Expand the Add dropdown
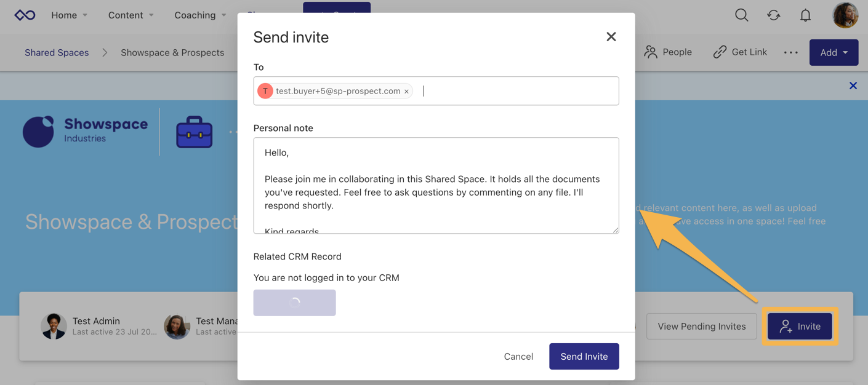This screenshot has height=385, width=868. click(x=834, y=52)
